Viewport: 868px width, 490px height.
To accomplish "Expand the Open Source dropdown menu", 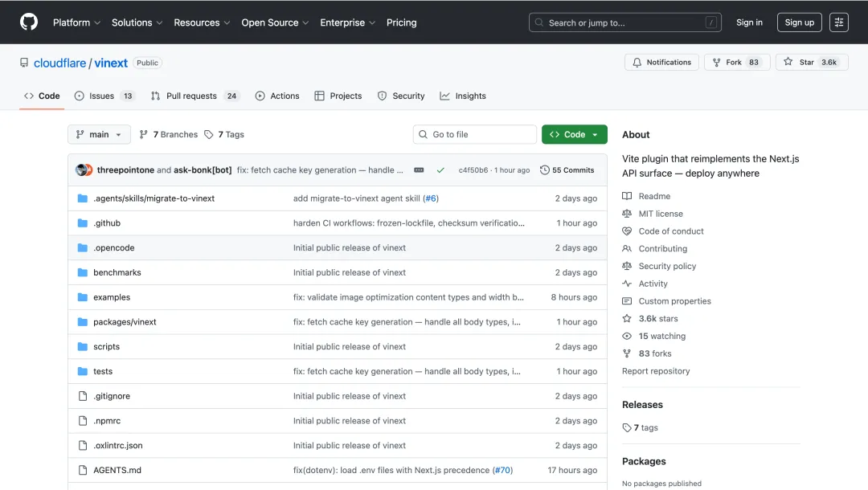I will pos(275,22).
